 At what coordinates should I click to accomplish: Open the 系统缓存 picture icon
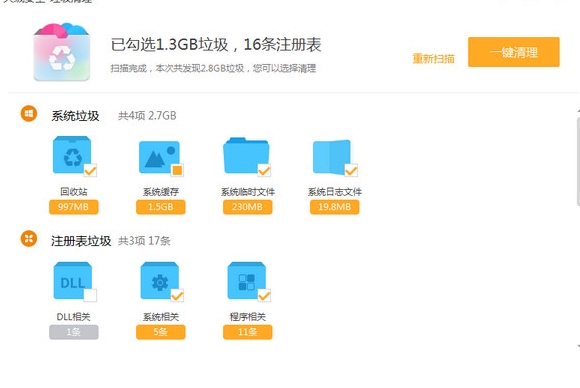click(x=159, y=157)
